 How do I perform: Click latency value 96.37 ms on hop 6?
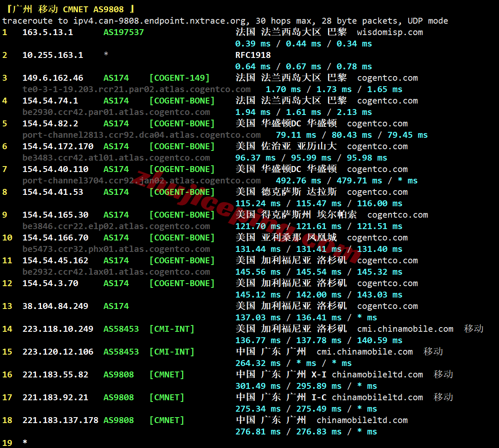coord(255,158)
